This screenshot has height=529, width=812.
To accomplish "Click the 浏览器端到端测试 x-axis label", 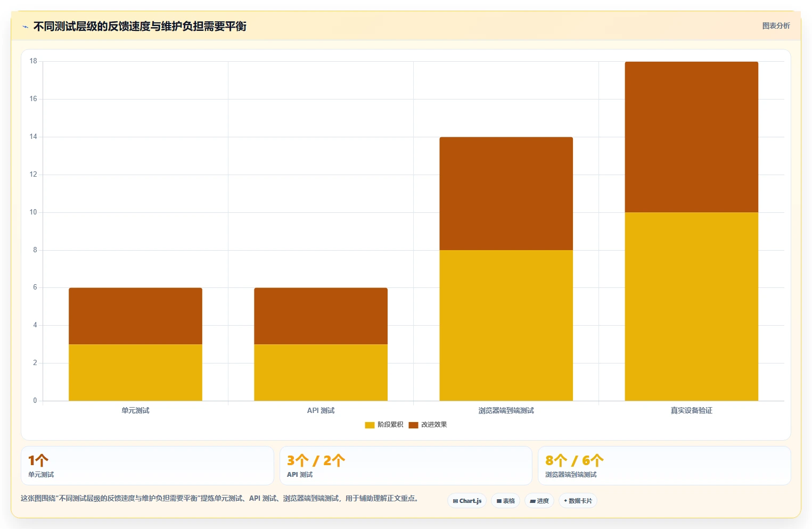I will click(x=506, y=410).
